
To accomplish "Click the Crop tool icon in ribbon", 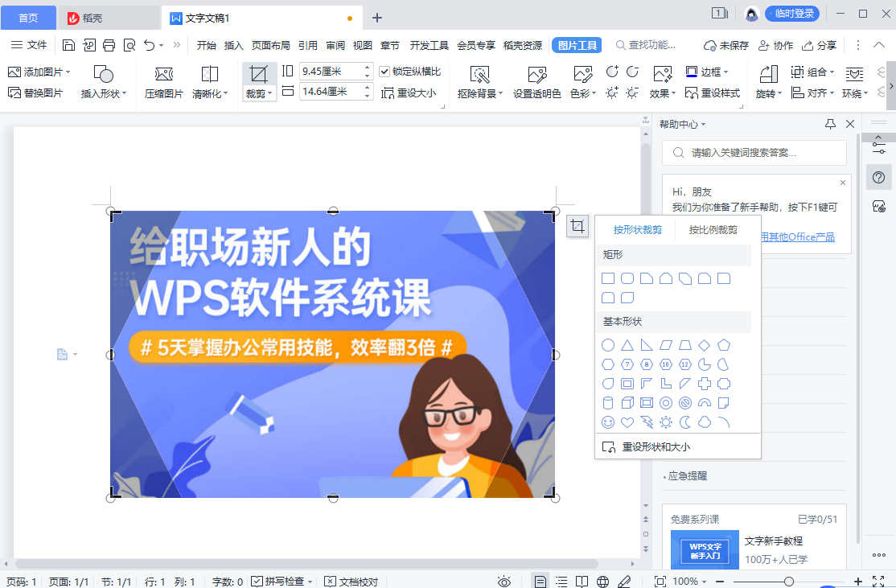I will [x=258, y=74].
